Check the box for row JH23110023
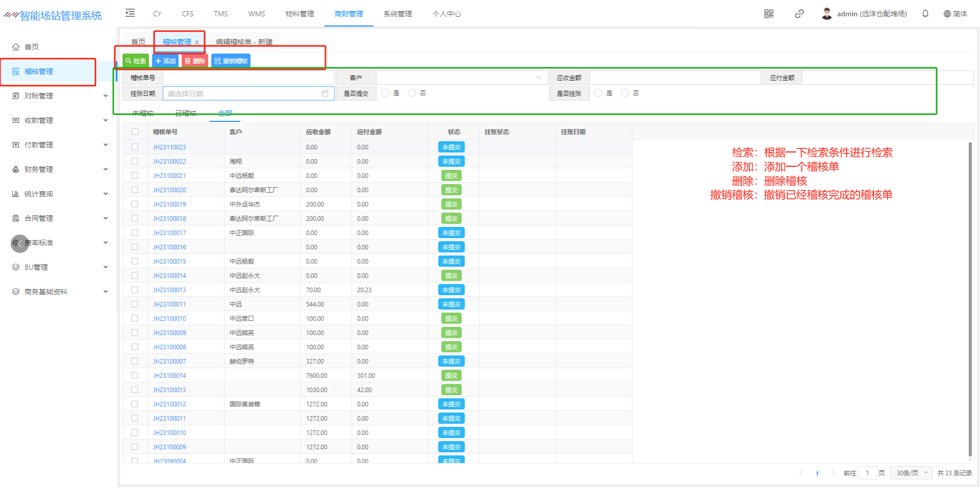The height and width of the screenshot is (488, 980). [135, 147]
